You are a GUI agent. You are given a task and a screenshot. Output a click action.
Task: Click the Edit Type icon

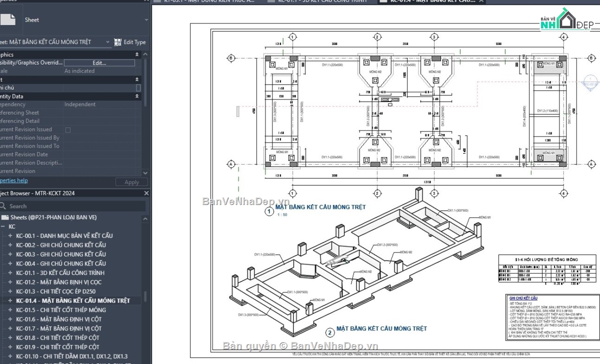(x=118, y=42)
